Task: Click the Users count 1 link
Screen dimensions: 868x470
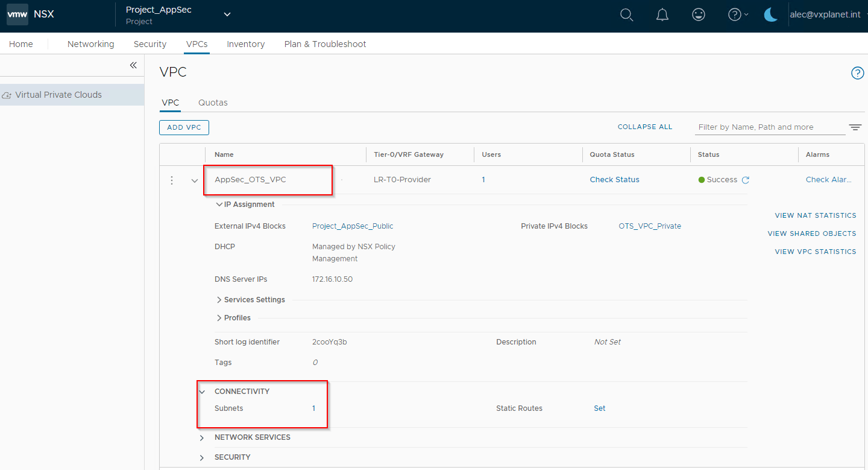Action: tap(483, 180)
